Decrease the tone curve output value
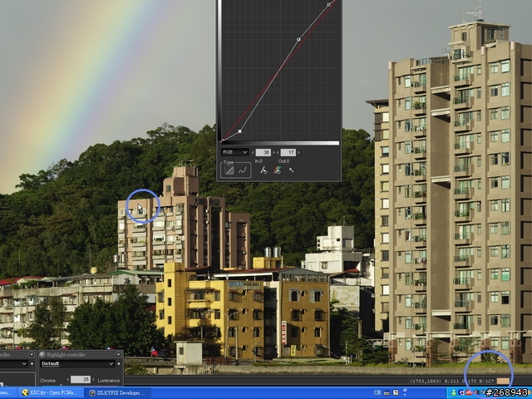Screen dimensions: 532x399 [x=278, y=153]
